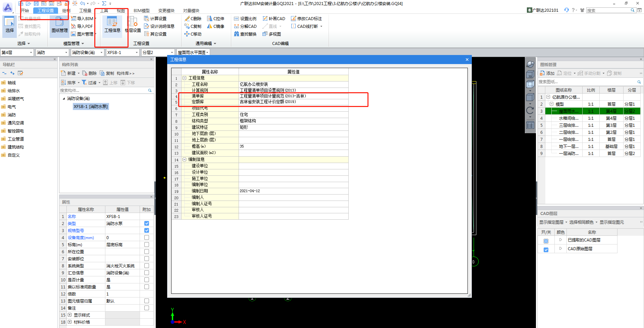Click 显示指定图层 in CAD图层 panel
Viewport: 644px width, 328px height.
click(x=553, y=222)
